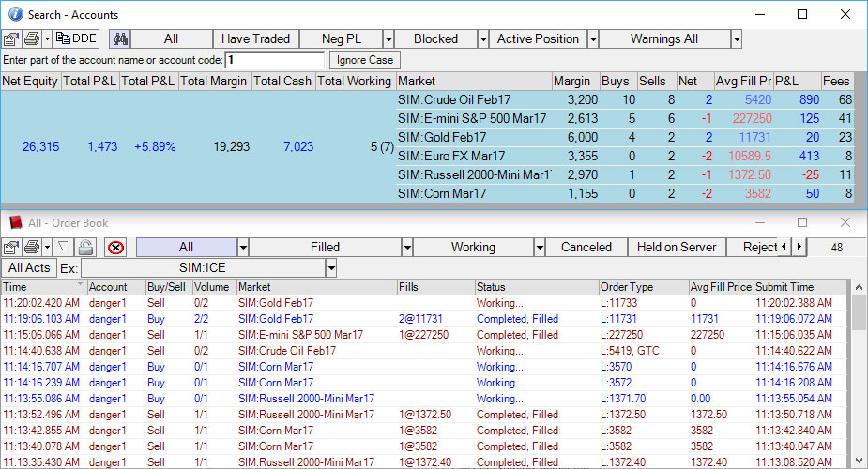Select the All filter in Search Accounts
This screenshot has width=868, height=469.
point(172,39)
